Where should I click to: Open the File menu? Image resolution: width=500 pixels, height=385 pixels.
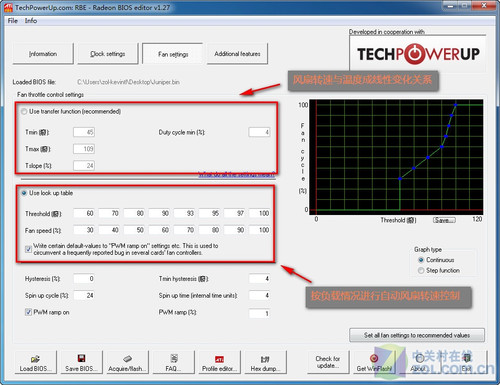coord(13,21)
